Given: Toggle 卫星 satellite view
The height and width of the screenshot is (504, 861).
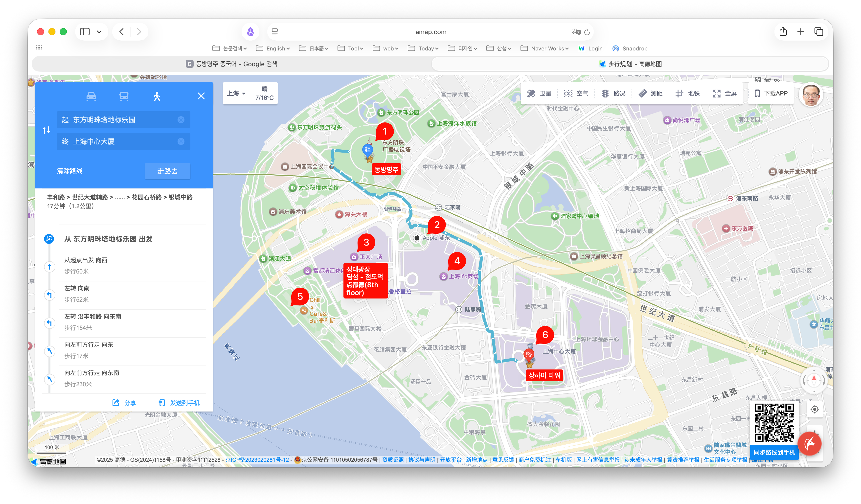Looking at the screenshot, I should coord(540,93).
